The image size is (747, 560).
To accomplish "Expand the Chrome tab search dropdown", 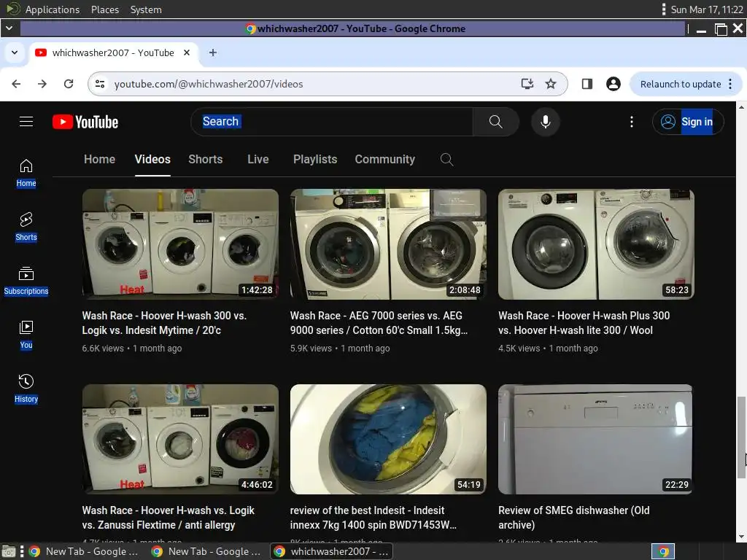I will 15,52.
